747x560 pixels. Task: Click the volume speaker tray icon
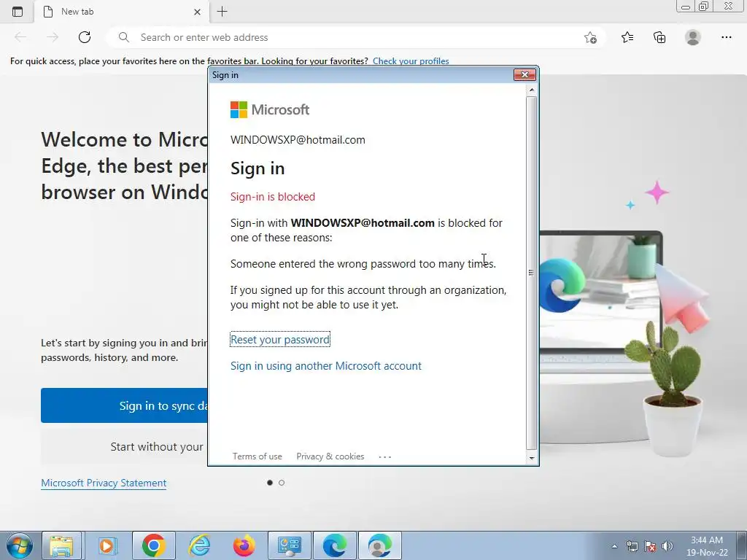(667, 546)
